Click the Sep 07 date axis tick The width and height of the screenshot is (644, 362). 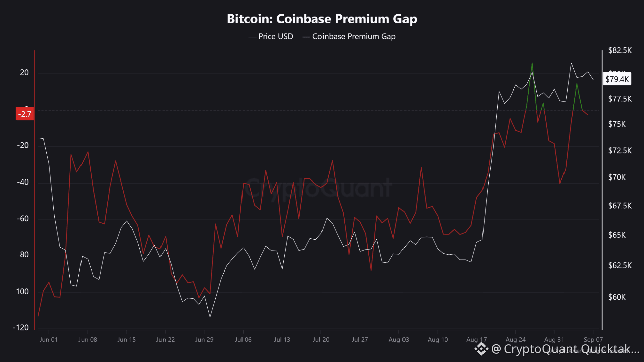coord(593,340)
